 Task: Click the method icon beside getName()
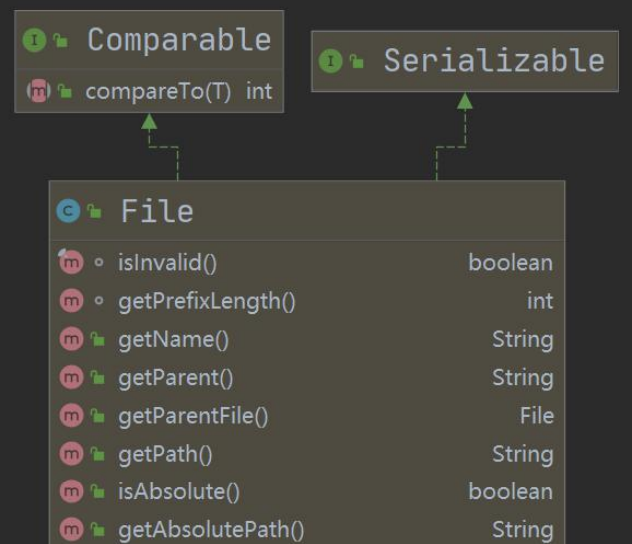(x=70, y=339)
